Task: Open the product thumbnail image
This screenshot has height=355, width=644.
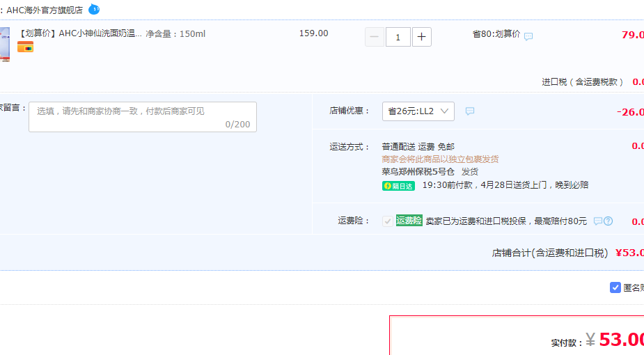Action: pyautogui.click(x=4, y=45)
